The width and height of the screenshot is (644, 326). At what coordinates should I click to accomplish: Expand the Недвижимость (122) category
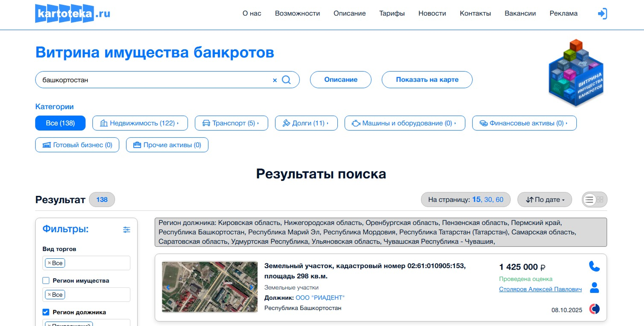point(140,123)
